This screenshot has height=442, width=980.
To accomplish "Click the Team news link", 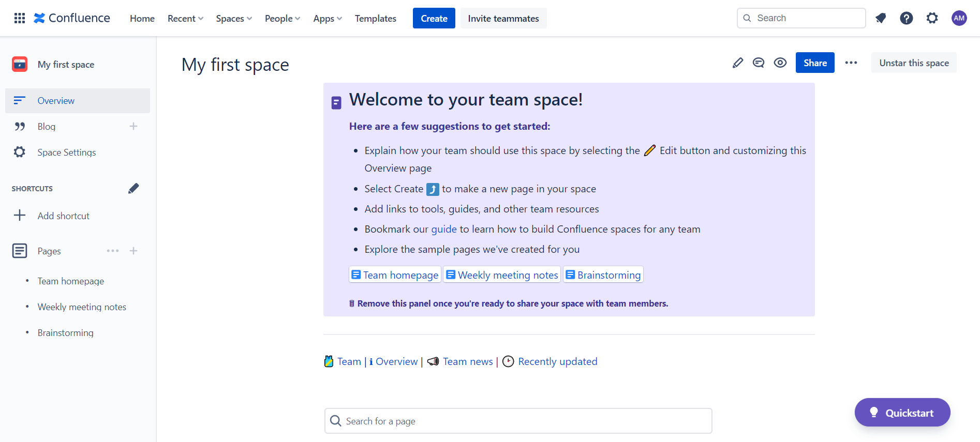I will pos(468,361).
